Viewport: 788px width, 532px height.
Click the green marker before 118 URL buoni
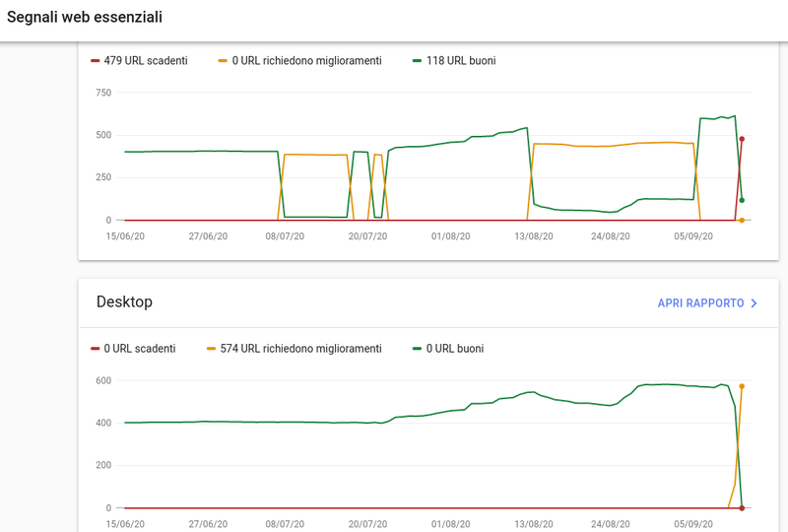(417, 61)
